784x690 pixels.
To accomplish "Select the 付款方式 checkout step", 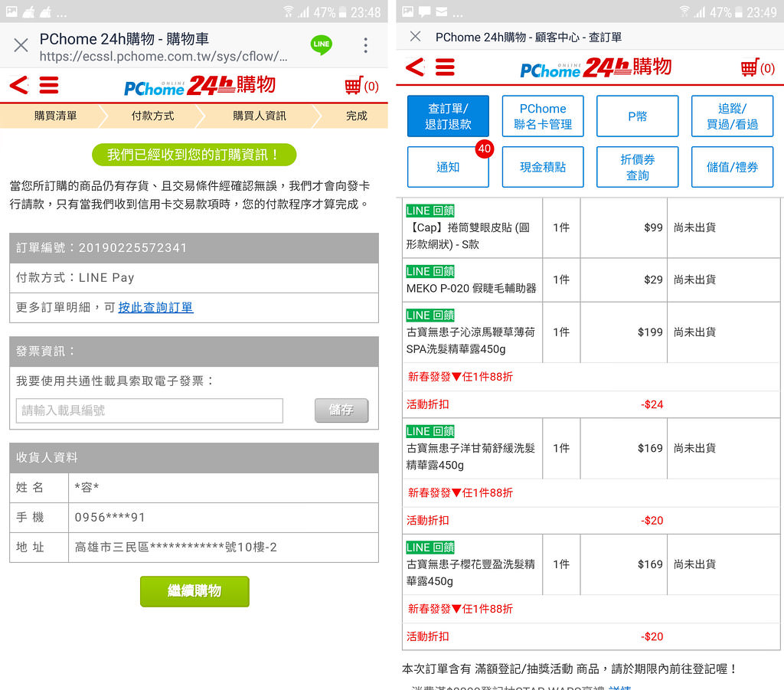I will click(152, 116).
